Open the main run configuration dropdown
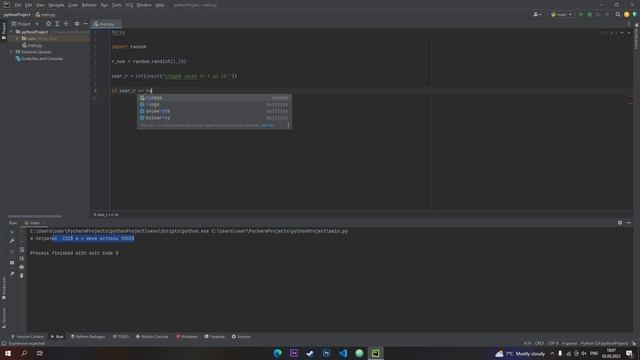The height and width of the screenshot is (360, 640). pyautogui.click(x=562, y=14)
